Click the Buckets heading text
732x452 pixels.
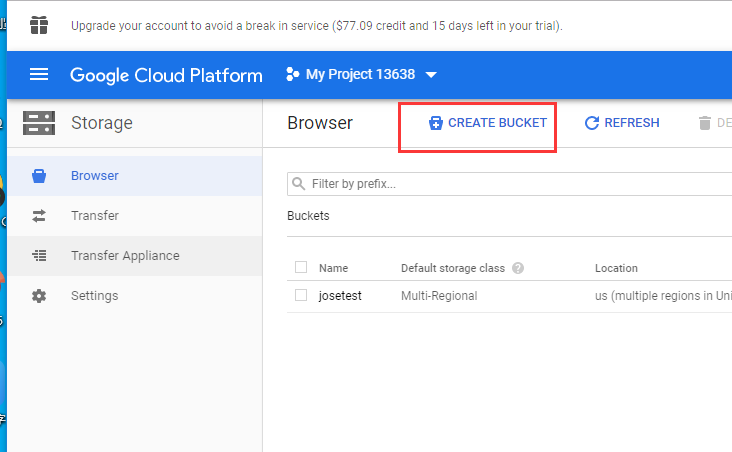point(308,216)
